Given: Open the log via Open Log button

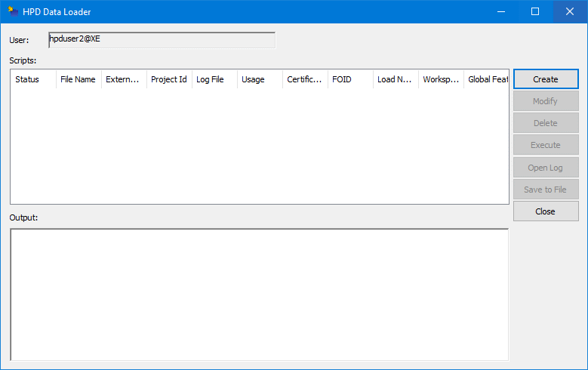Looking at the screenshot, I should pyautogui.click(x=546, y=168).
